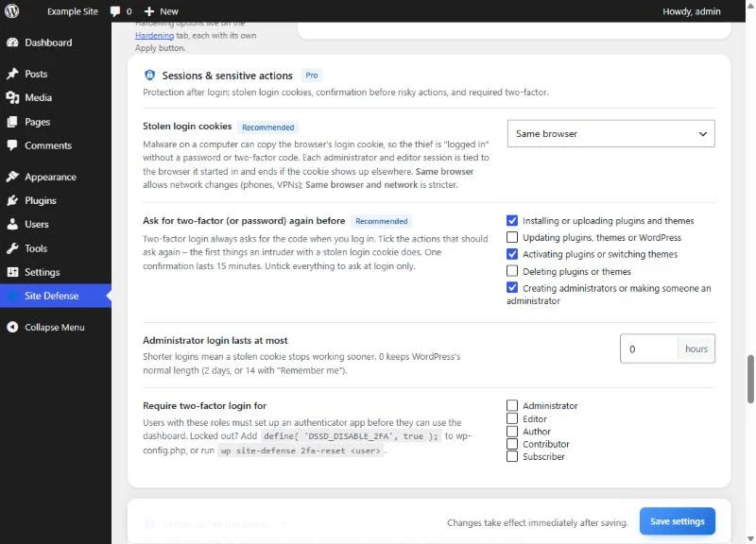Click the define DSSD_DISABLE_2FA code snippet

(x=351, y=436)
